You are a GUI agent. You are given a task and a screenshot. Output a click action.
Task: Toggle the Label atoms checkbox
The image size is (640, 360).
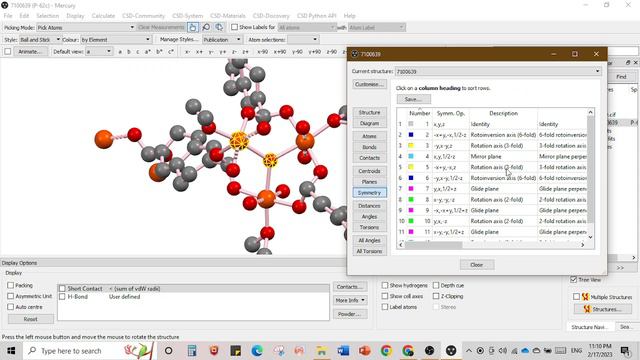point(384,307)
